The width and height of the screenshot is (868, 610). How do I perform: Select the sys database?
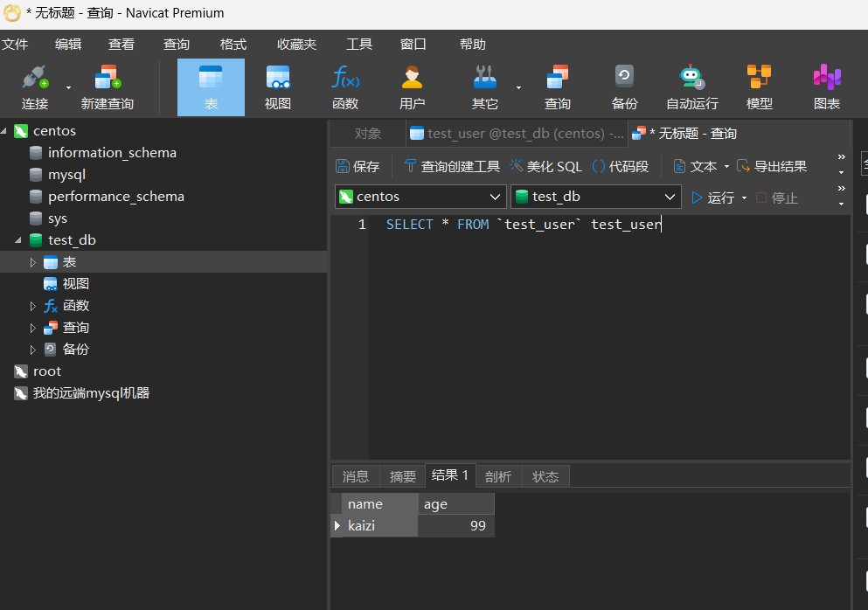tap(58, 218)
